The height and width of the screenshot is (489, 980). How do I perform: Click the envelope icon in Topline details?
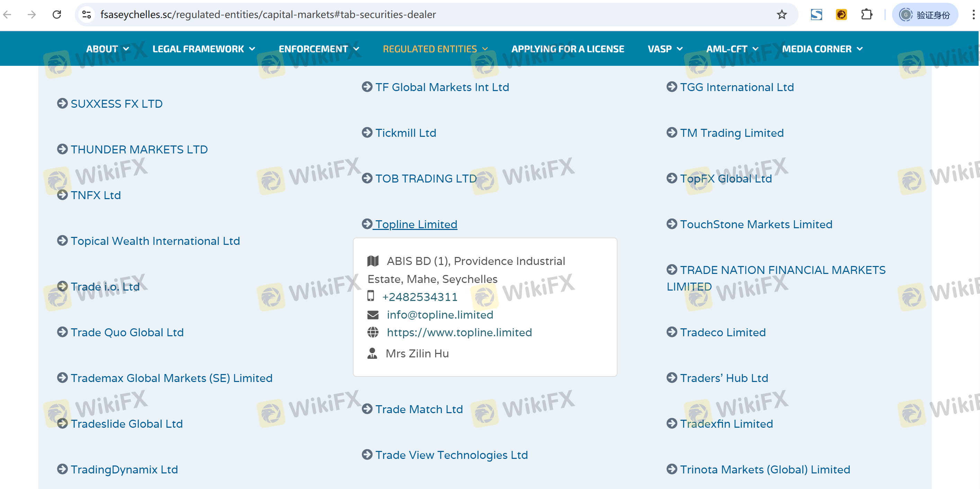coord(373,315)
